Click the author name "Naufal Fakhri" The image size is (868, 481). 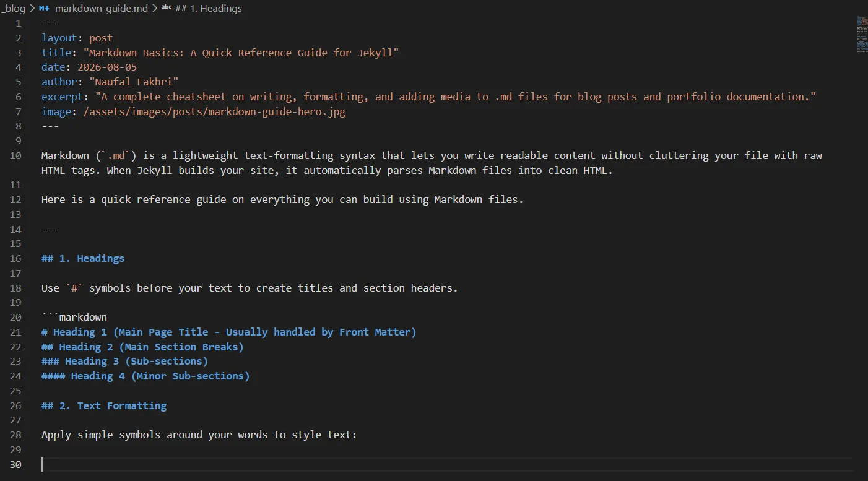134,82
